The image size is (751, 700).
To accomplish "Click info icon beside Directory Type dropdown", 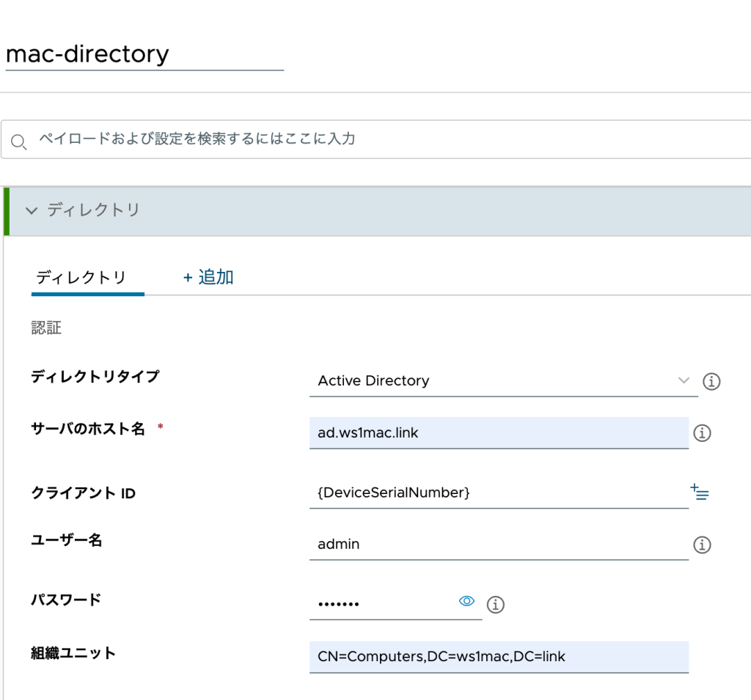I will [x=711, y=381].
